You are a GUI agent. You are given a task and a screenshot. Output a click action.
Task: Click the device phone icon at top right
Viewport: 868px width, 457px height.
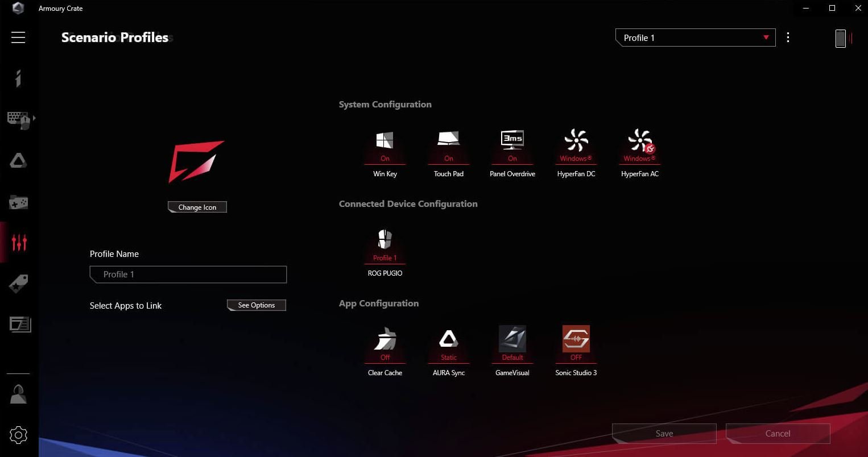click(x=841, y=38)
